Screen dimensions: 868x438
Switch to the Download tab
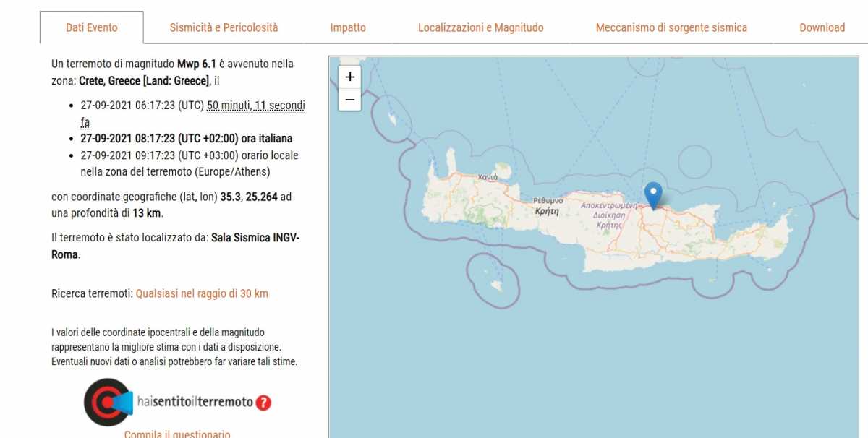pyautogui.click(x=822, y=27)
